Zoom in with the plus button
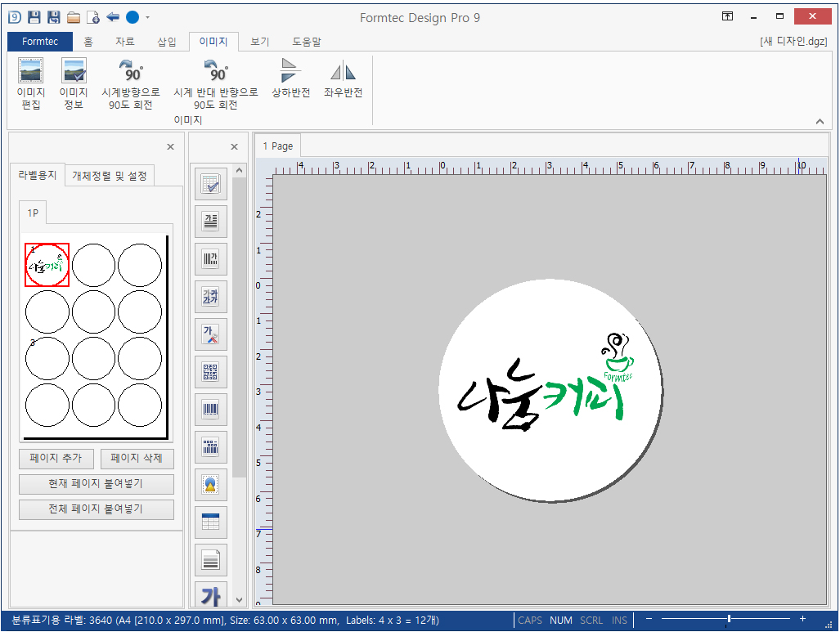 [802, 619]
